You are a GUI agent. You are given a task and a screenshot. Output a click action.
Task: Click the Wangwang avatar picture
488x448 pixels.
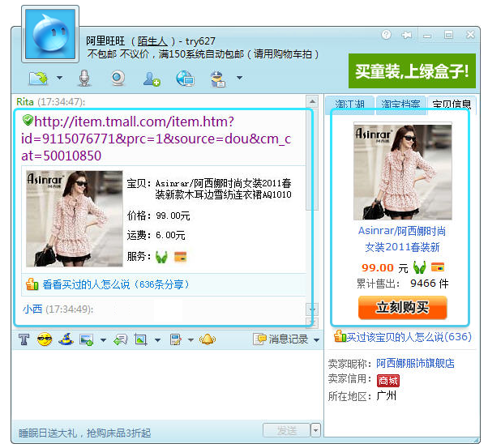(x=50, y=34)
